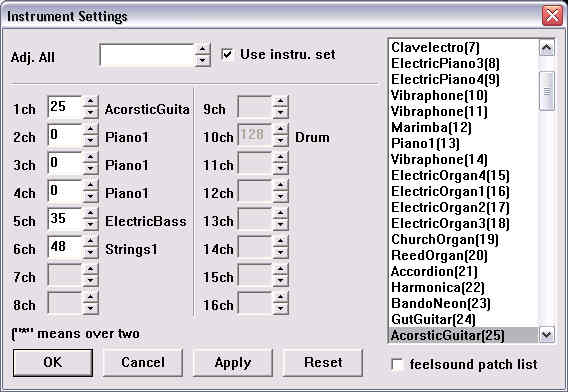Click the 5ch value field showing 35

(65, 219)
